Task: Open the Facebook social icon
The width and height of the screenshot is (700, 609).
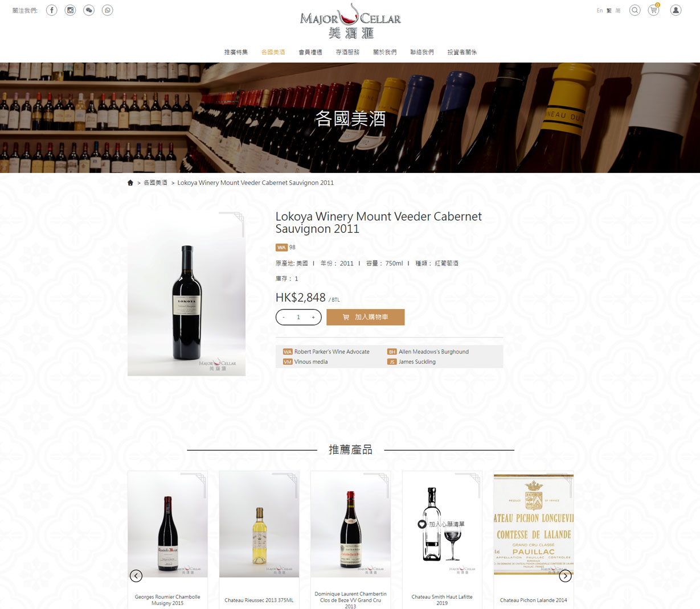Action: (52, 10)
